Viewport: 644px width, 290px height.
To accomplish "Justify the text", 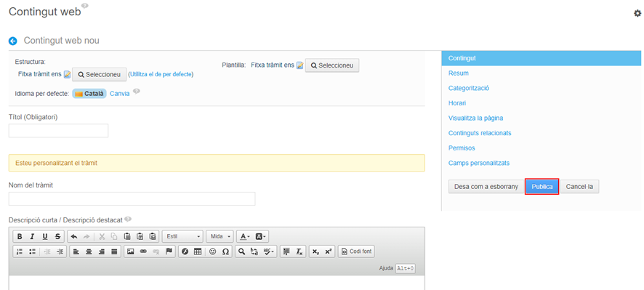I will coord(114,251).
